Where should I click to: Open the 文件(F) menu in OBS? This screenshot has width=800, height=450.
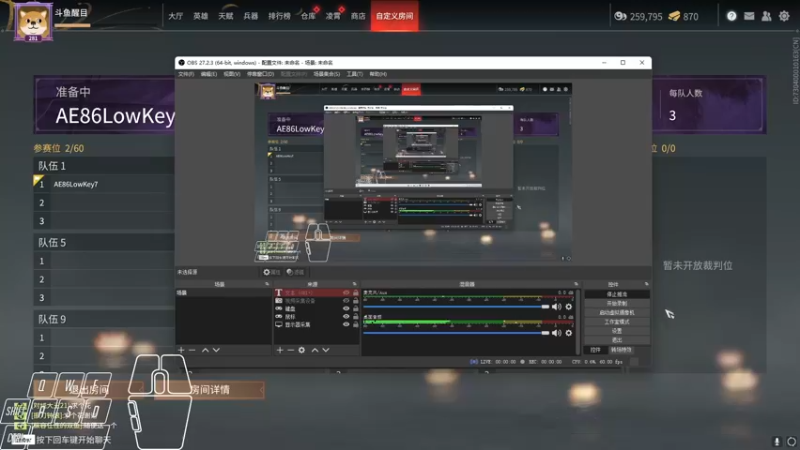[x=186, y=74]
